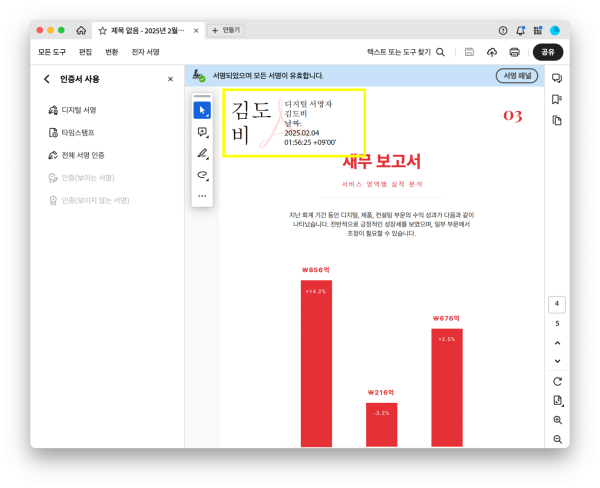Viewport: 600px width, 488px height.
Task: Select 타임스탬프 tool
Action: pos(71,133)
